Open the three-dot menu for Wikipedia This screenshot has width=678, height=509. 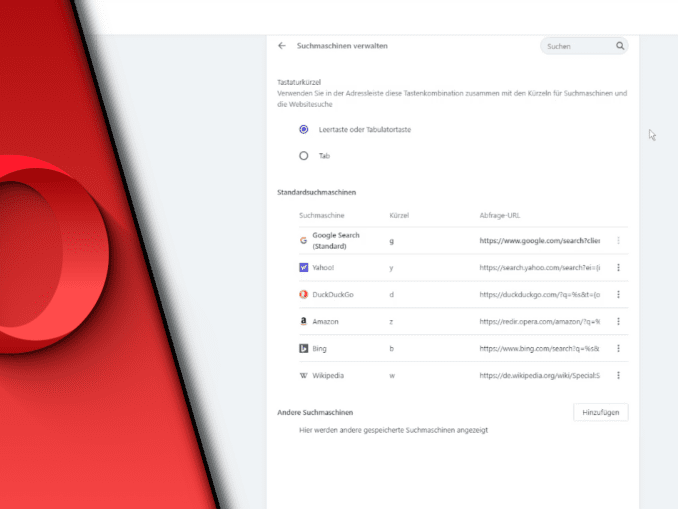pos(619,375)
